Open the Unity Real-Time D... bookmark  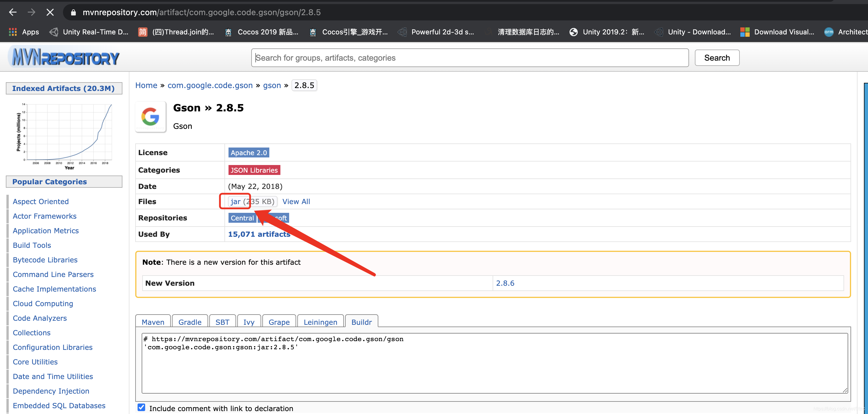[x=89, y=32]
